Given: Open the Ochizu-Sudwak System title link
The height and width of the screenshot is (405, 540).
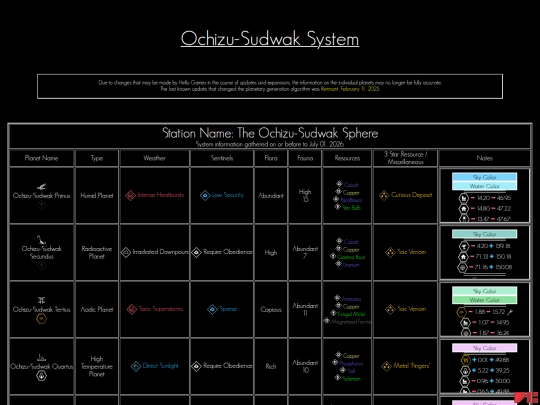Looking at the screenshot, I should 270,39.
